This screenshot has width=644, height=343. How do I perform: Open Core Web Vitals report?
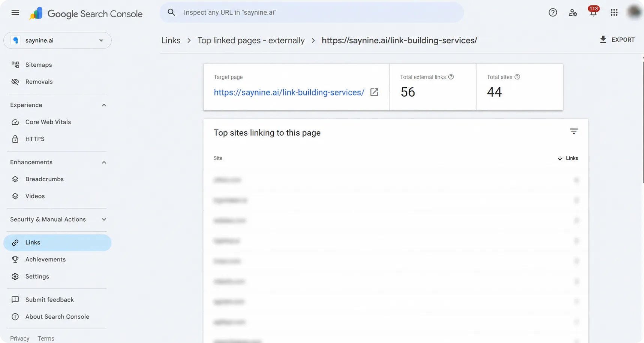[48, 122]
